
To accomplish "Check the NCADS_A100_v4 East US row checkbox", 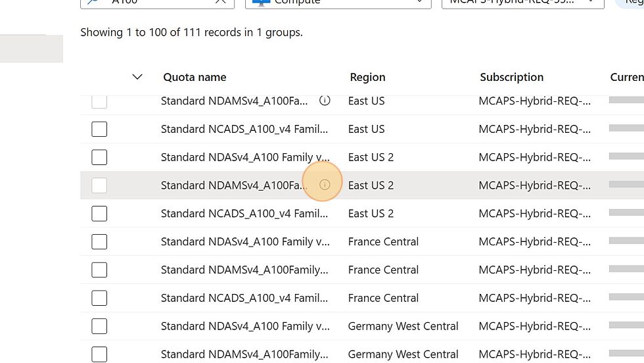I will click(99, 129).
